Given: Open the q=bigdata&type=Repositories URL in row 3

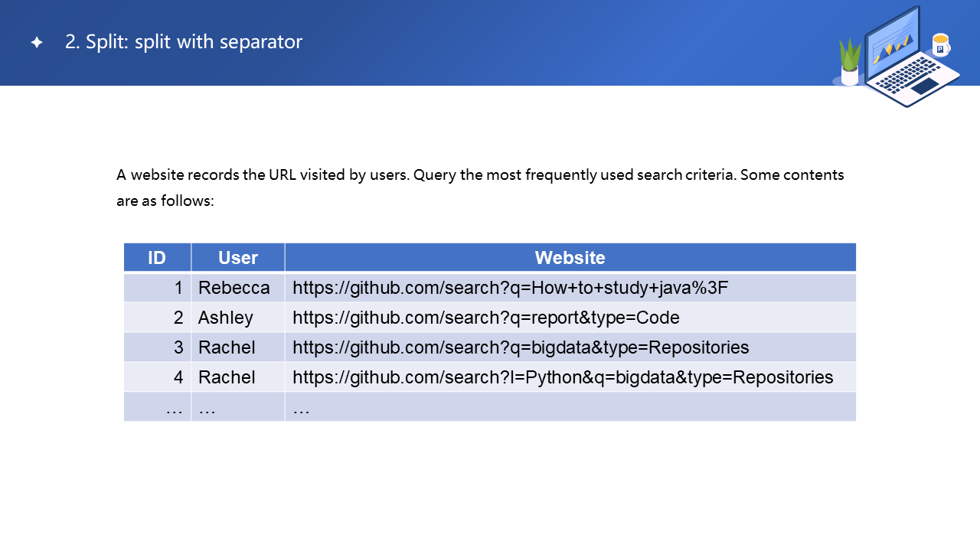Looking at the screenshot, I should click(521, 347).
